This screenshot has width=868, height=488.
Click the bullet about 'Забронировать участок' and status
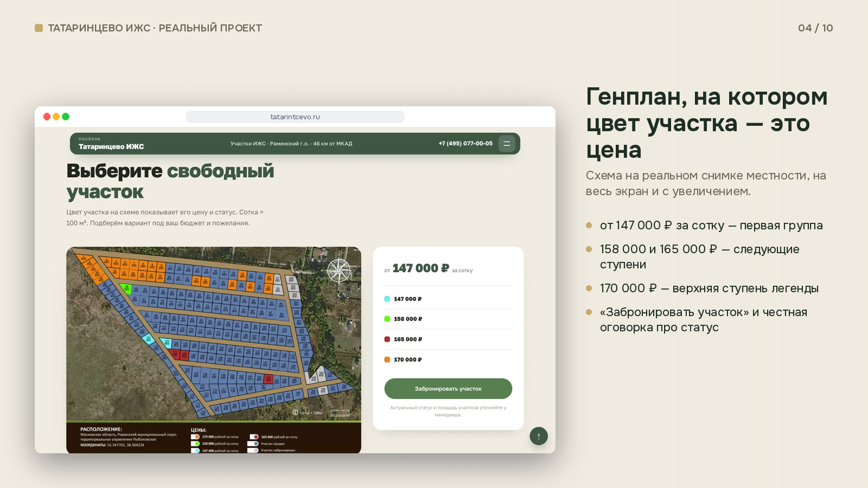pyautogui.click(x=704, y=320)
